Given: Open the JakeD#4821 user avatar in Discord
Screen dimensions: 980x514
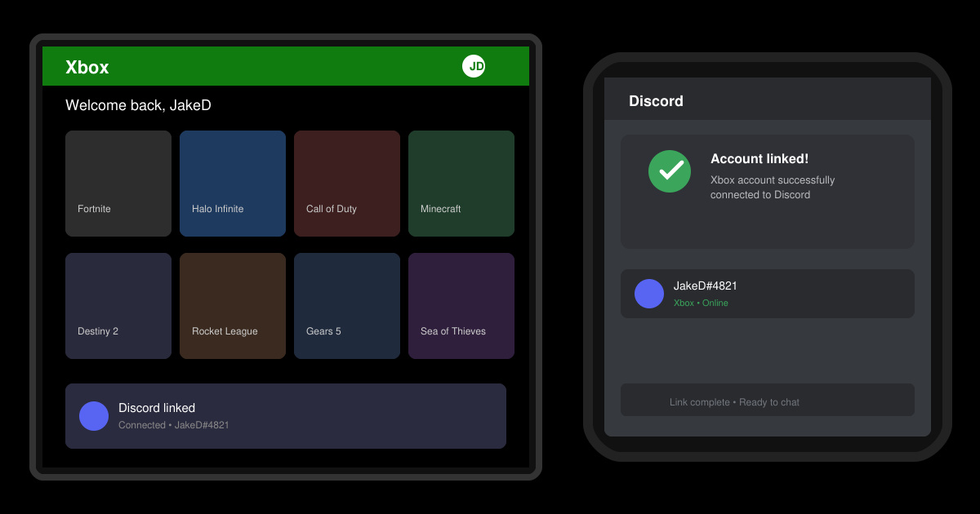Looking at the screenshot, I should click(x=649, y=294).
